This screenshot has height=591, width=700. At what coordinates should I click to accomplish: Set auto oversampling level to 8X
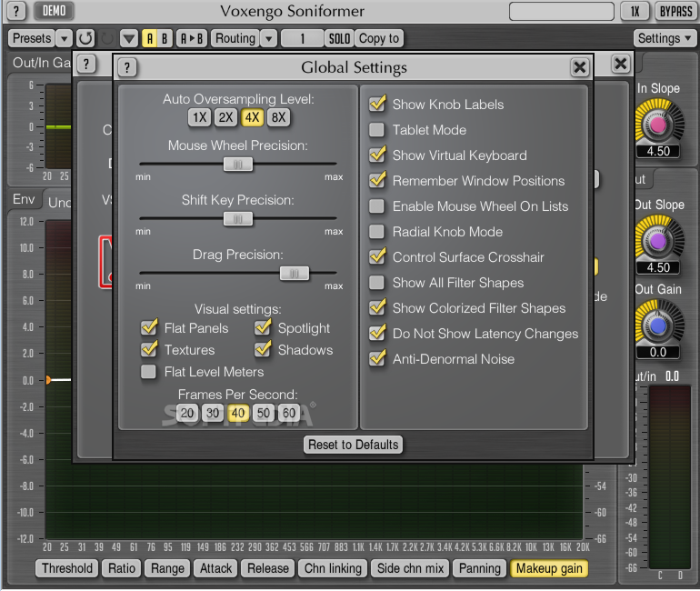[278, 117]
